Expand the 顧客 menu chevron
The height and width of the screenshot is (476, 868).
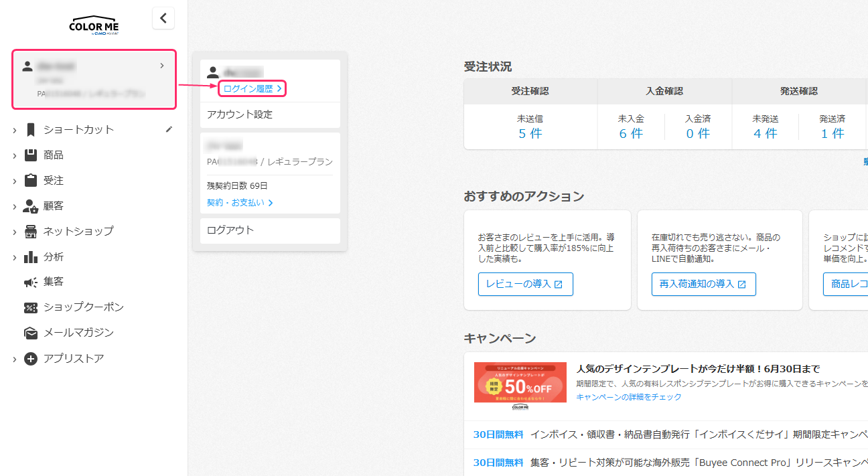point(15,206)
